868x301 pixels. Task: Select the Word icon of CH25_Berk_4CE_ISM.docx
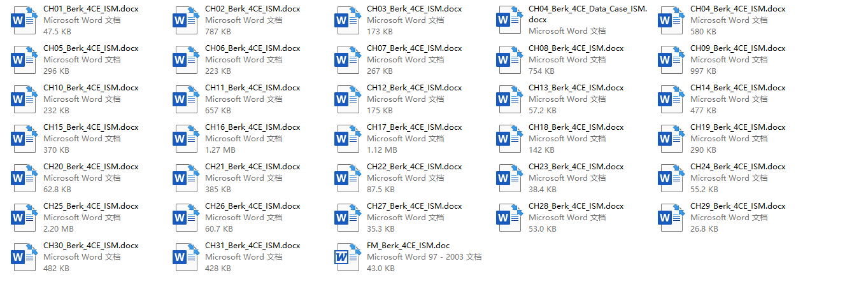[x=25, y=218]
